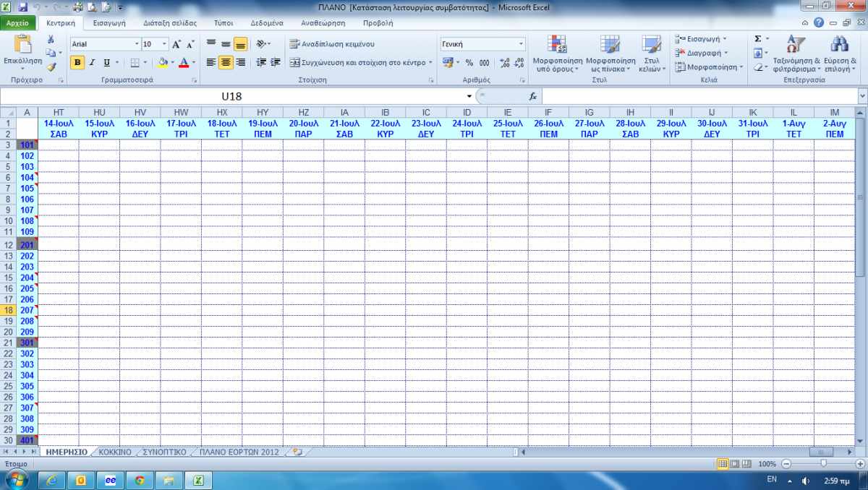The image size is (868, 490).
Task: Switch to Normal view in status bar
Action: pyautogui.click(x=721, y=463)
